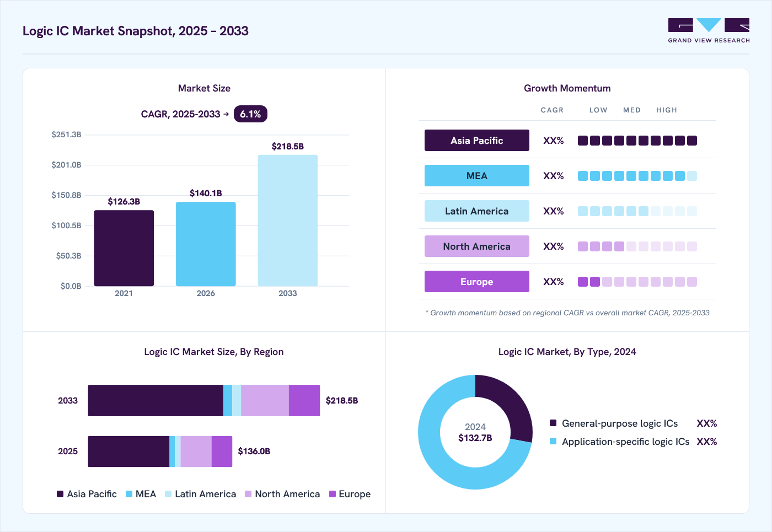Click North America legend swatch

point(248,494)
